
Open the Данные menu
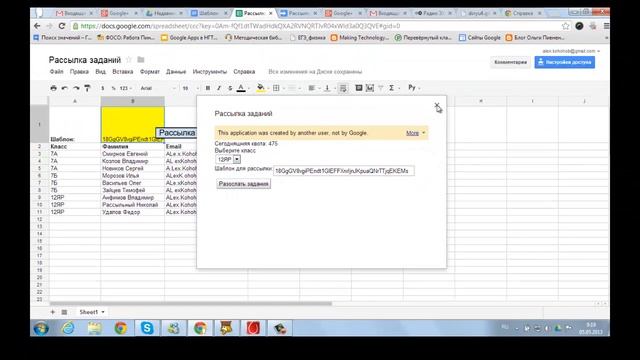click(x=176, y=71)
